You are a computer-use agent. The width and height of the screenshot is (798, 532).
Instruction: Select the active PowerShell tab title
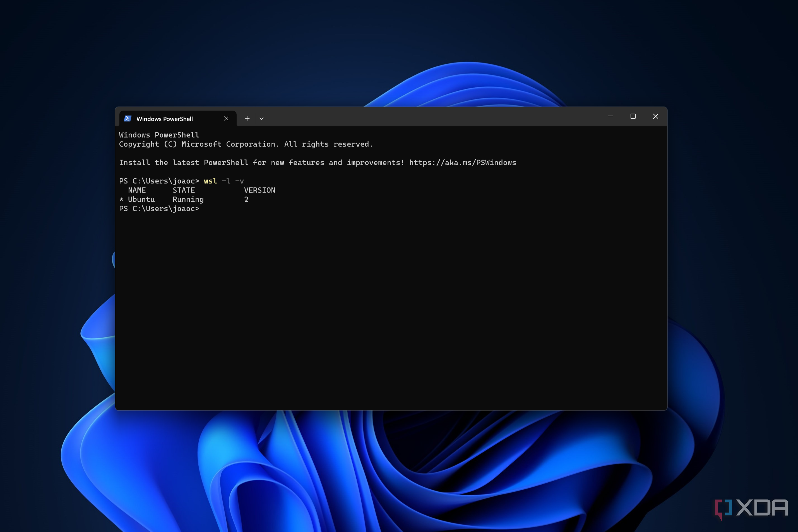click(165, 118)
